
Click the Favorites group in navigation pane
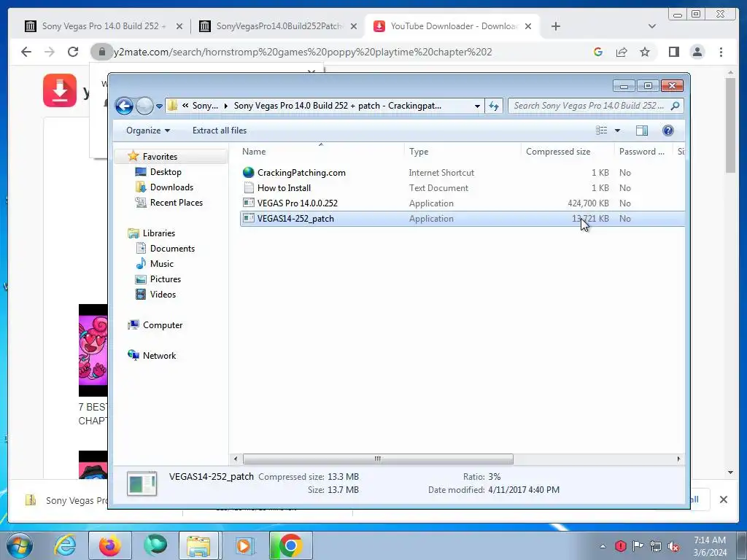[160, 157]
